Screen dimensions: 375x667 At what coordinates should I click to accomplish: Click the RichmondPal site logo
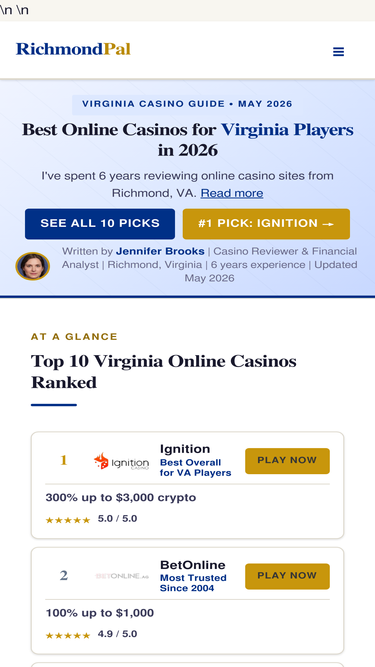tap(73, 49)
